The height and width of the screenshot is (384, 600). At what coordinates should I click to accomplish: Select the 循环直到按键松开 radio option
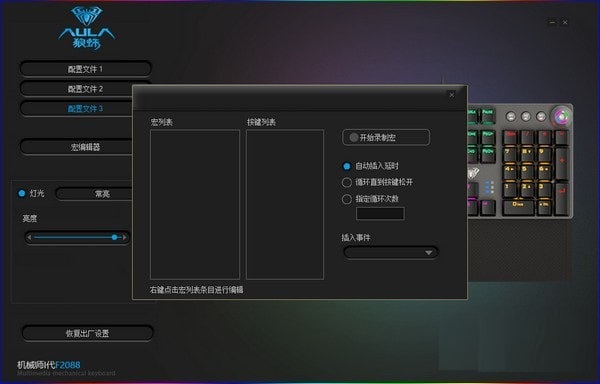tap(347, 182)
